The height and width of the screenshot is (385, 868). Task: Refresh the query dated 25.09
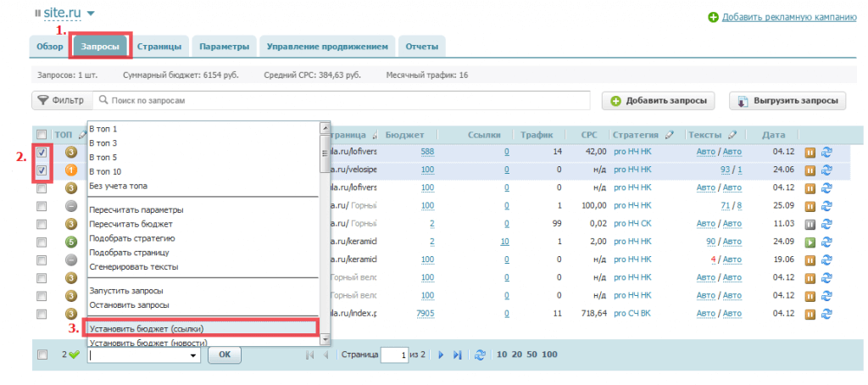point(827,206)
